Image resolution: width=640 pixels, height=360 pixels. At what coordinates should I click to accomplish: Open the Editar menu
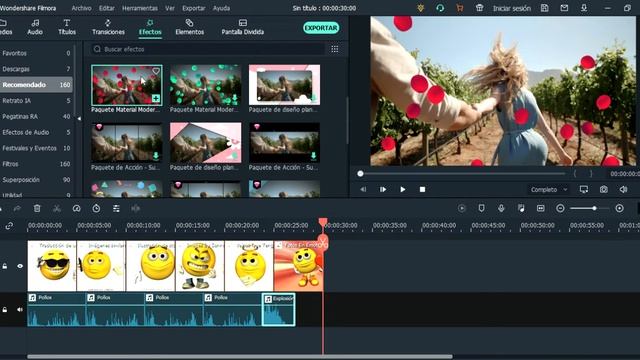click(107, 8)
